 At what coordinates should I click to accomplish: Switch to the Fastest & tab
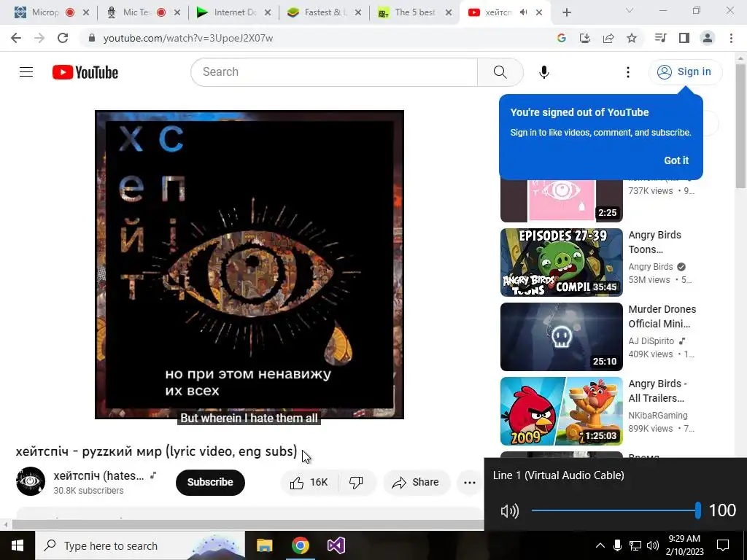(x=325, y=12)
